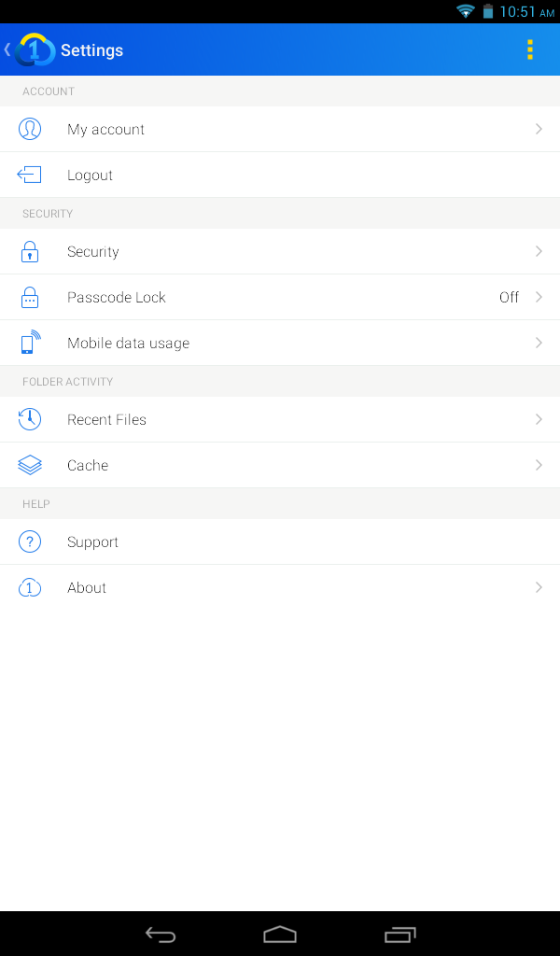560x956 pixels.
Task: Open the Support link
Action: (92, 541)
